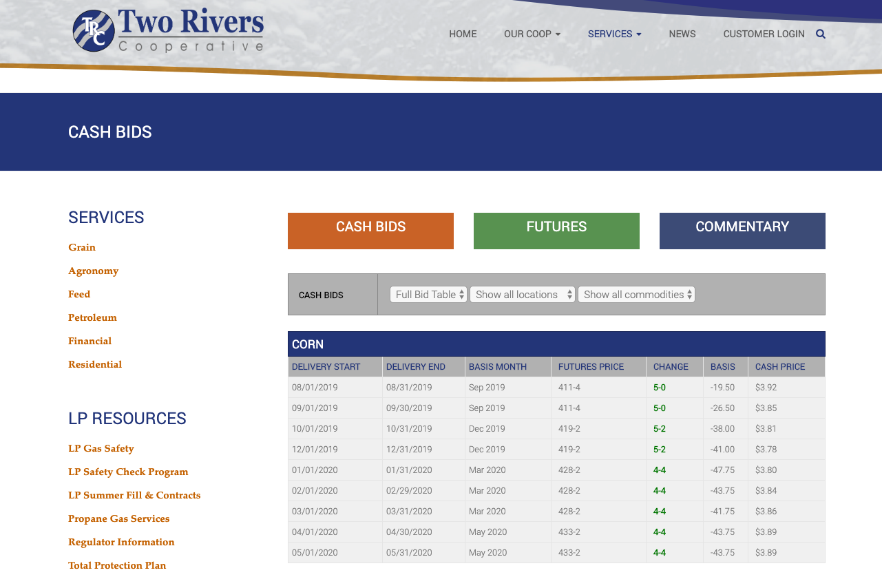Open the Show all locations dropdown
The height and width of the screenshot is (588, 882).
coord(523,295)
